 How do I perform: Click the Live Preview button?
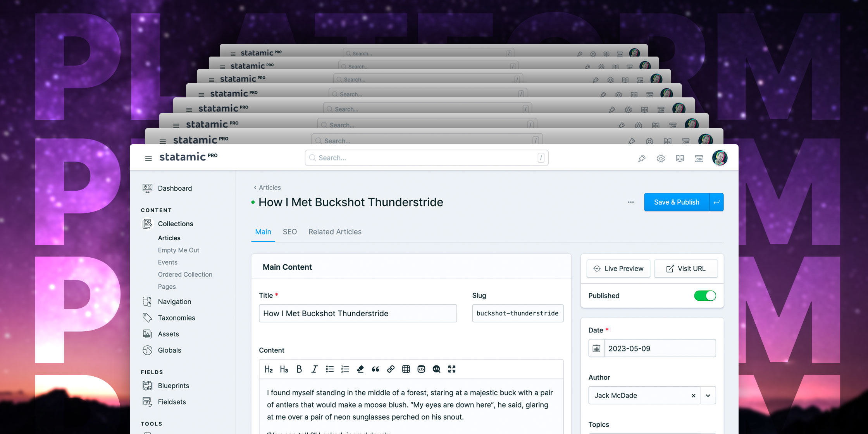618,269
